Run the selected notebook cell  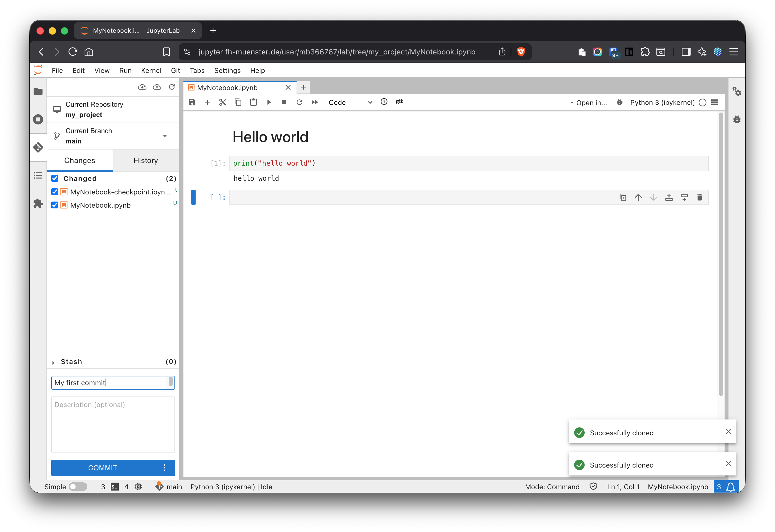(x=269, y=102)
